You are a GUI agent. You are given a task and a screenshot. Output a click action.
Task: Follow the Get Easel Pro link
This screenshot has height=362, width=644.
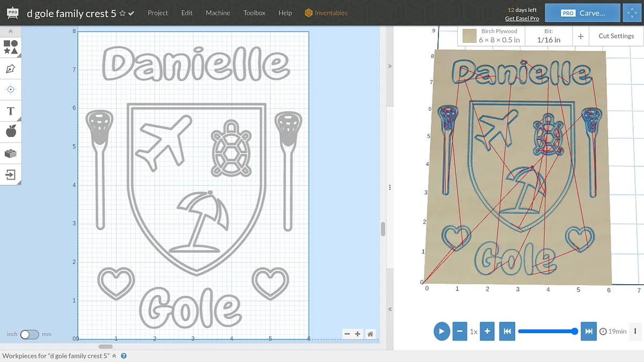click(522, 19)
